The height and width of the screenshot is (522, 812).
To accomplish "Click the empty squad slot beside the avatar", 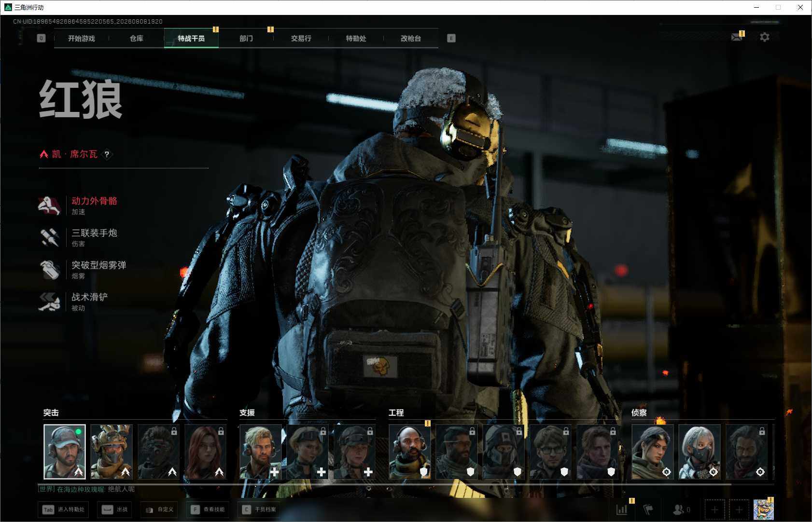I will 739,509.
